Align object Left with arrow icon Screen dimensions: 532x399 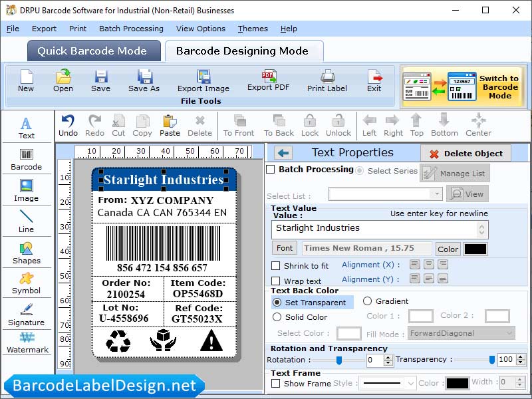point(370,120)
